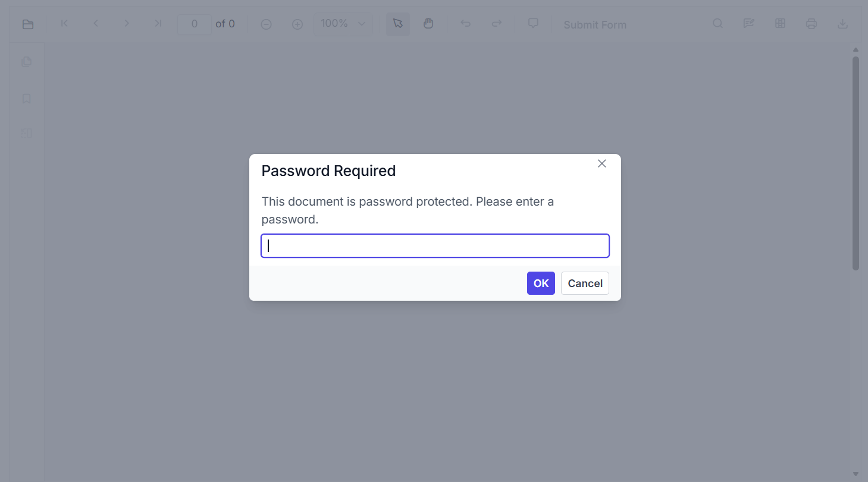This screenshot has width=868, height=482.
Task: Click the download icon
Action: click(843, 23)
